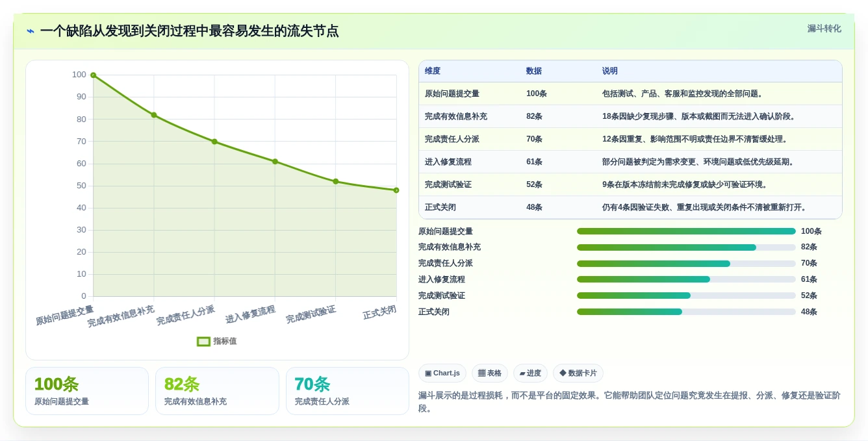Click the 正式关闭 progress bar

click(x=686, y=312)
